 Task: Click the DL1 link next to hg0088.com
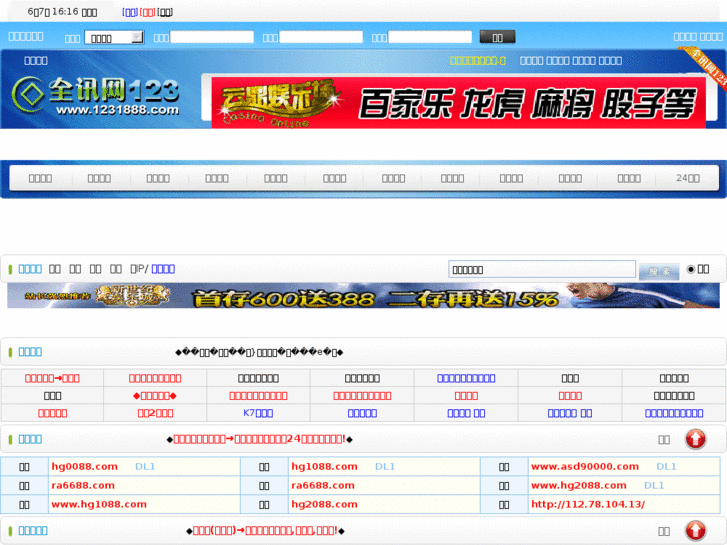point(145,467)
